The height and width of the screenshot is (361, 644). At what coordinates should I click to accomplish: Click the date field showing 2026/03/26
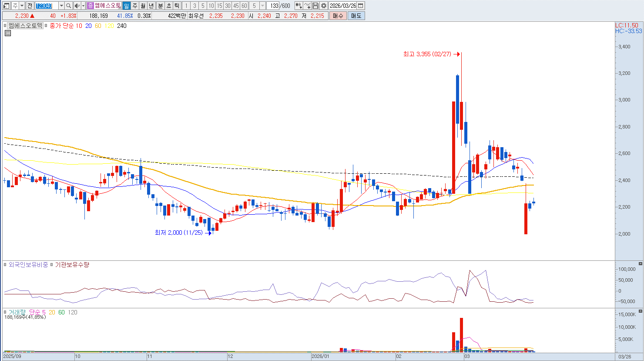click(343, 6)
